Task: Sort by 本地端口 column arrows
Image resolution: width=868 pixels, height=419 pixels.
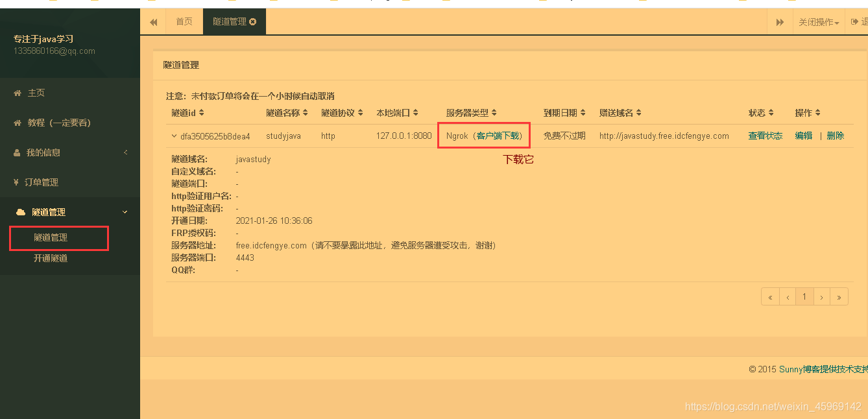Action: pyautogui.click(x=416, y=113)
